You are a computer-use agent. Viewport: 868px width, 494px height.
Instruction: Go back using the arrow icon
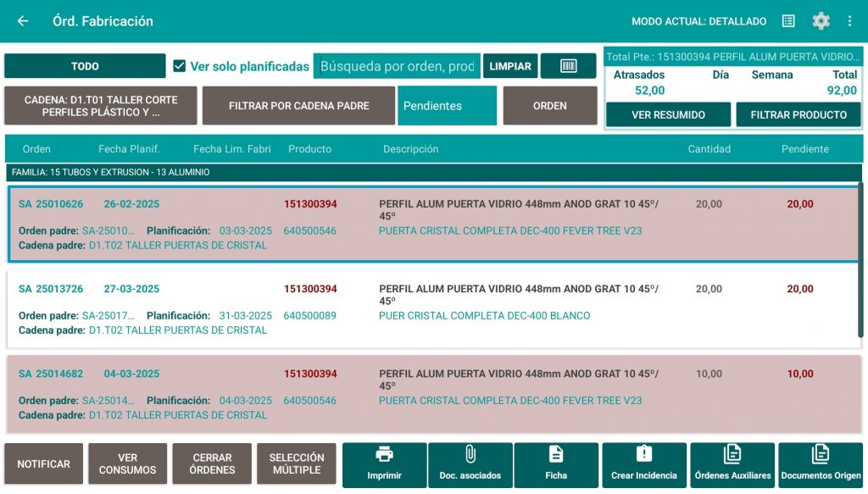click(23, 21)
